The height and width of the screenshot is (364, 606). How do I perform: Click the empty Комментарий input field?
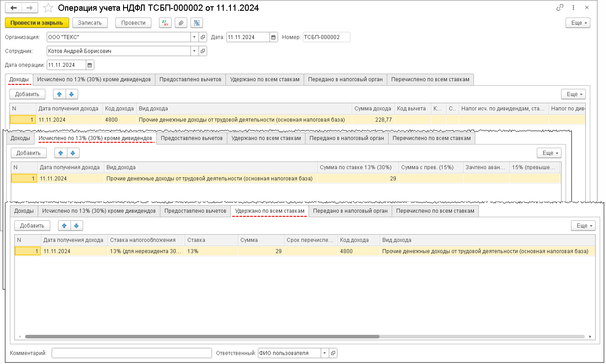132,353
